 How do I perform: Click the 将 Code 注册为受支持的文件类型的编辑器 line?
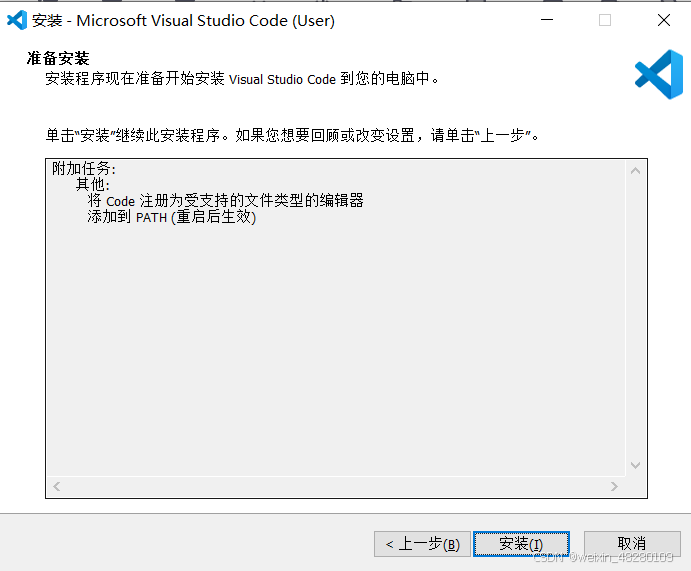[x=225, y=200]
